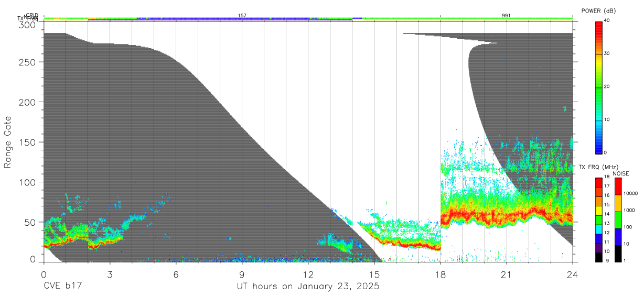Image resolution: width=644 pixels, height=297 pixels.
Task: Click the UT hours on January 23, 2025 label
Action: [308, 287]
